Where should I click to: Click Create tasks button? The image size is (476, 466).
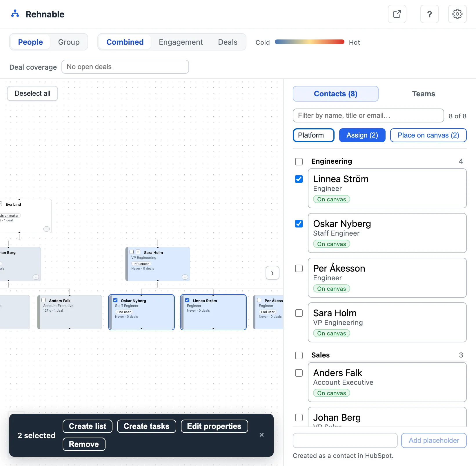(x=147, y=426)
